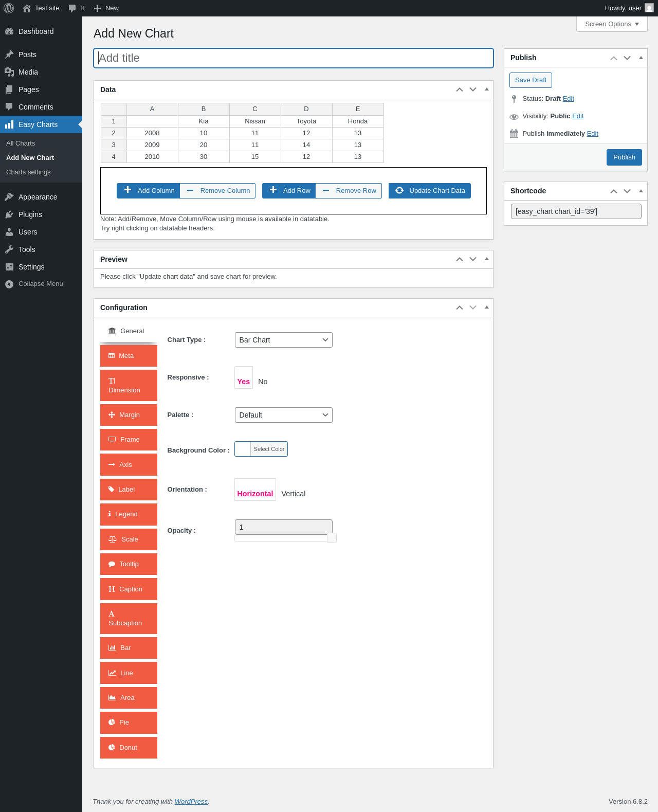Click the refresh icon on Update Chart Data
Viewport: 658px width, 812px height.
[x=399, y=190]
